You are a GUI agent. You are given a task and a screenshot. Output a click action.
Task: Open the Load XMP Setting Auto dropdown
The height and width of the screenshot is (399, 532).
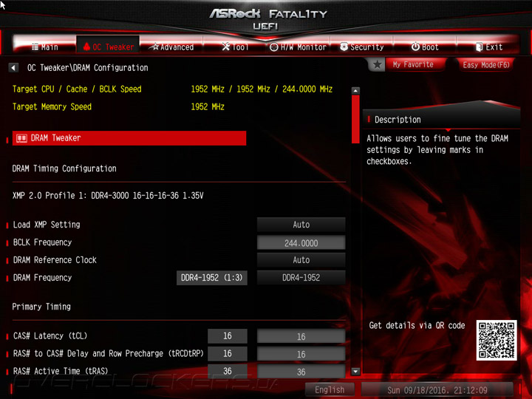click(x=301, y=225)
